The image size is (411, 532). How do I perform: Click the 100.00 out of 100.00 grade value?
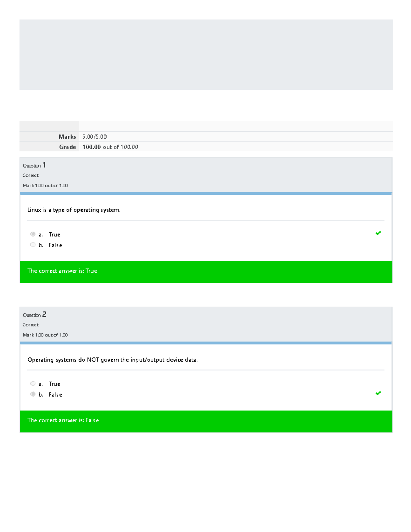110,147
